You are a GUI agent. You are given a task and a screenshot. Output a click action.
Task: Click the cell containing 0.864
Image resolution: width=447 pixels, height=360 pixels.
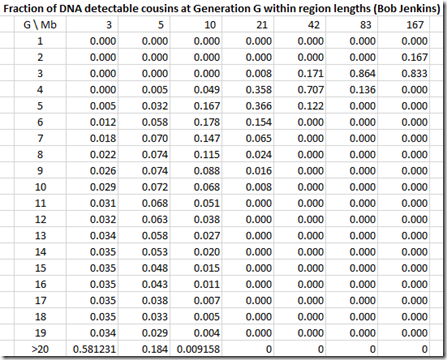[x=352, y=73]
